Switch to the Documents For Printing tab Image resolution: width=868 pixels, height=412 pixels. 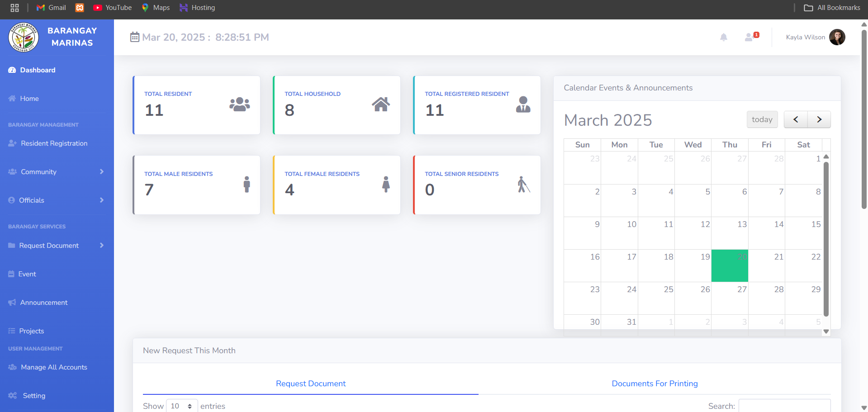654,384
